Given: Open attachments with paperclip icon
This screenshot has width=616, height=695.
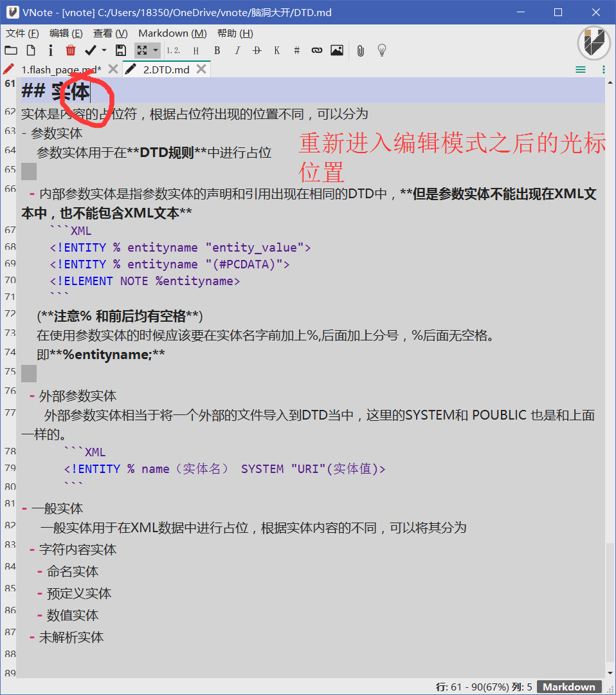Looking at the screenshot, I should pyautogui.click(x=361, y=51).
